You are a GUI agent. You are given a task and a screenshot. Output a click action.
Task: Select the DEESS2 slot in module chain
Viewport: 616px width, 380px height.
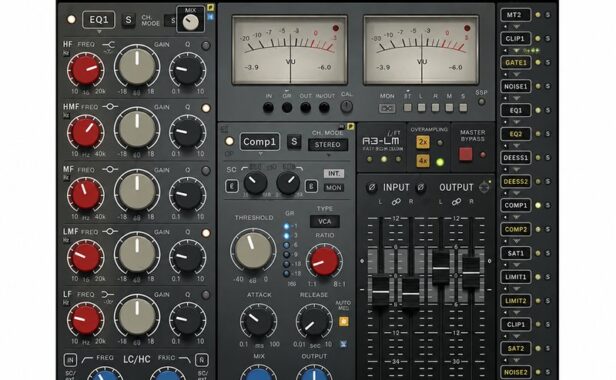point(515,182)
